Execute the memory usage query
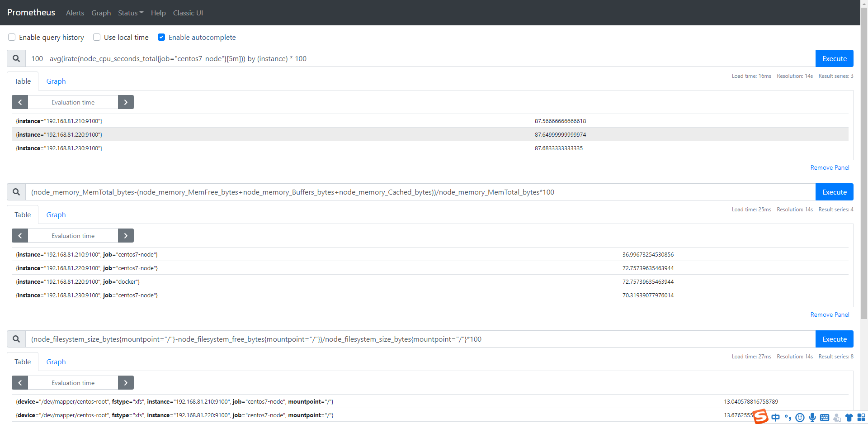 (834, 192)
